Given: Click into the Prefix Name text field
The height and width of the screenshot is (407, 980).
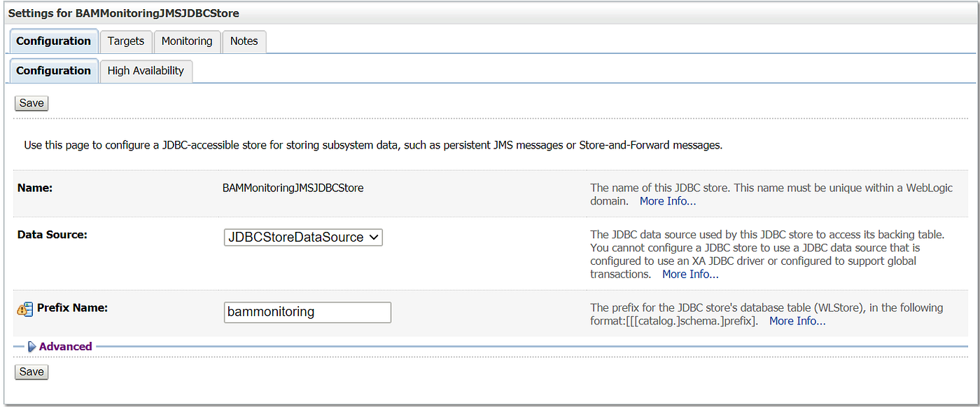Looking at the screenshot, I should 307,312.
